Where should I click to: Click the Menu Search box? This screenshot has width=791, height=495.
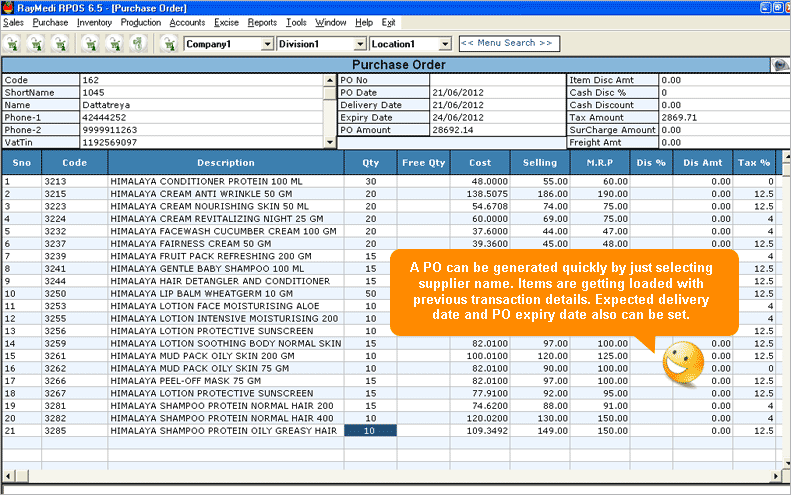click(x=506, y=43)
